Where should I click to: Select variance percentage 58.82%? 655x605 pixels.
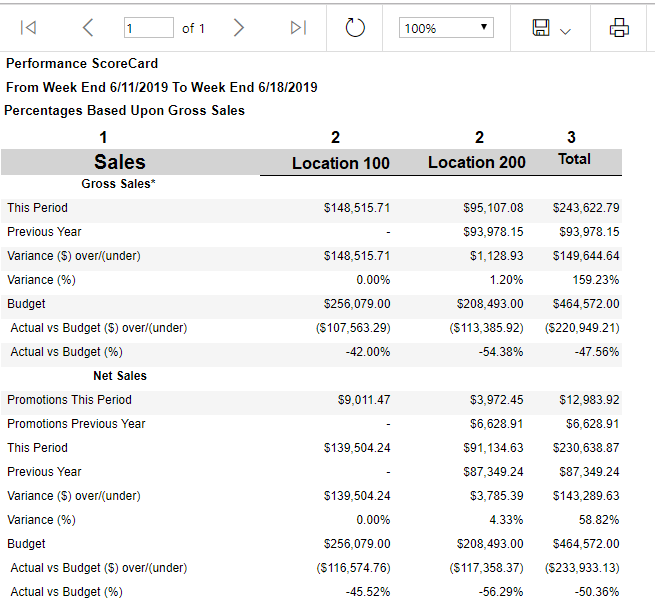599,520
